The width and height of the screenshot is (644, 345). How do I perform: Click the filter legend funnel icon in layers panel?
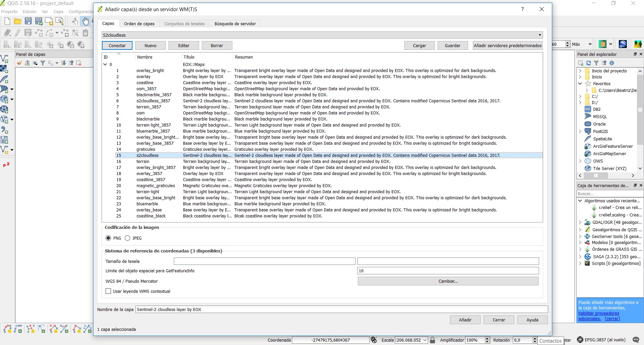(43, 63)
